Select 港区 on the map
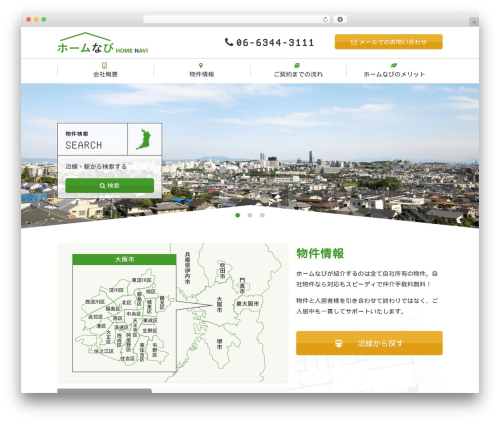500x423 pixels. (101, 326)
